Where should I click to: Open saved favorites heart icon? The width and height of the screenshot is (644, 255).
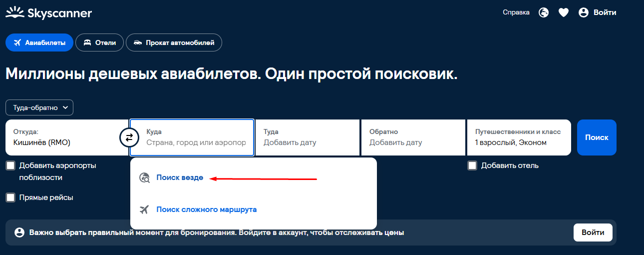point(564,13)
